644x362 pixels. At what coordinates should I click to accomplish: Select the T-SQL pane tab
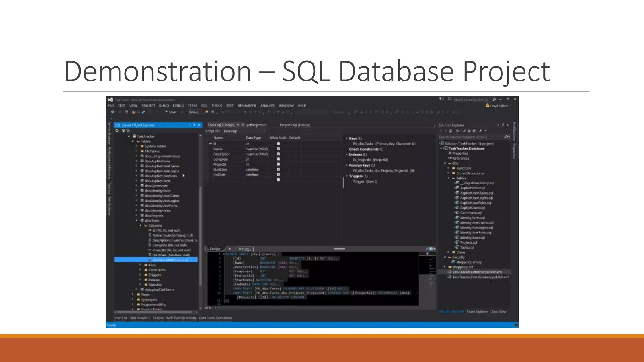(245, 249)
